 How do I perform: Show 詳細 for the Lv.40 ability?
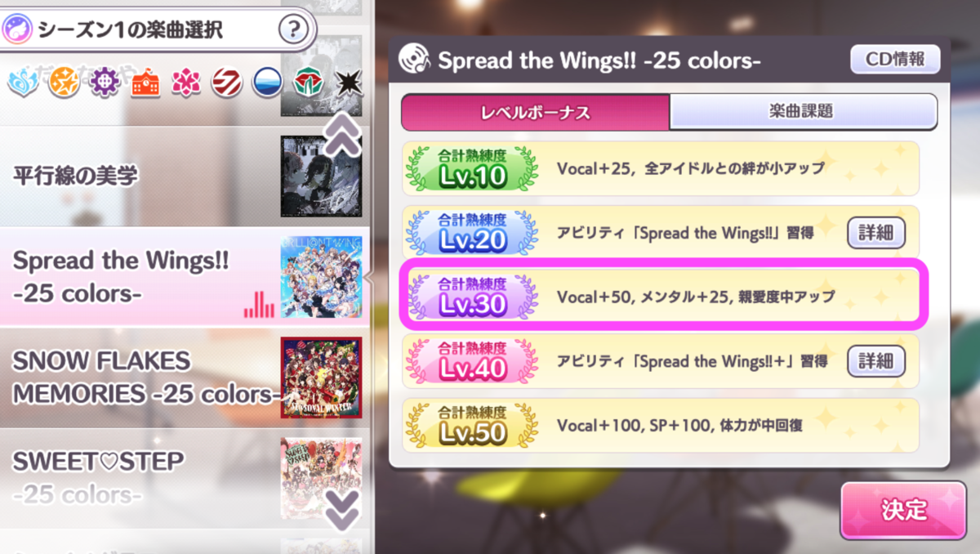pos(876,360)
